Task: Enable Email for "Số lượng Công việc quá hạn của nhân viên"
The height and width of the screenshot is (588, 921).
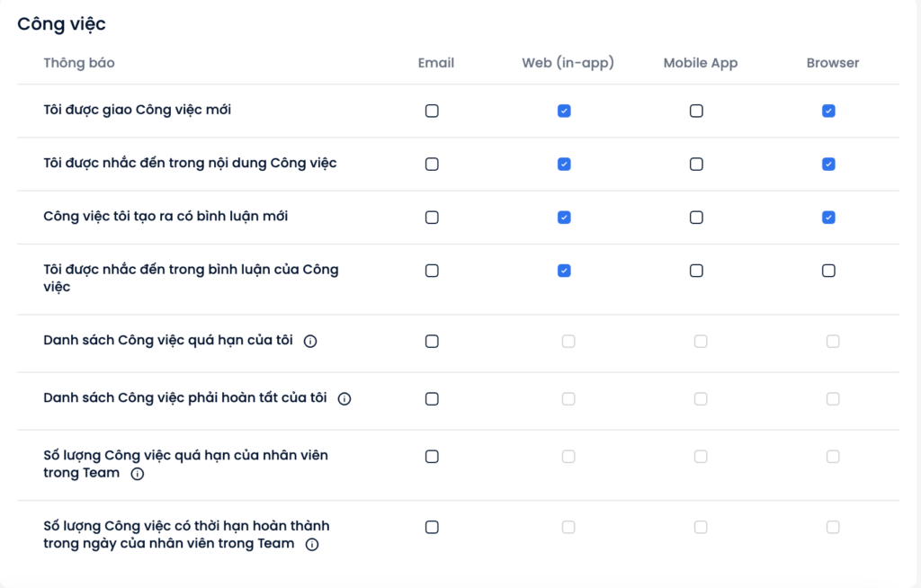Action: point(432,457)
